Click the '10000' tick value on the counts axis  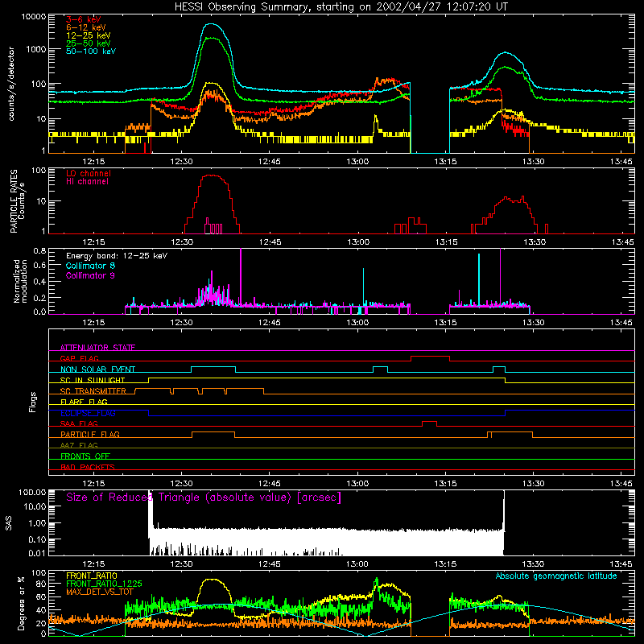tap(34, 17)
